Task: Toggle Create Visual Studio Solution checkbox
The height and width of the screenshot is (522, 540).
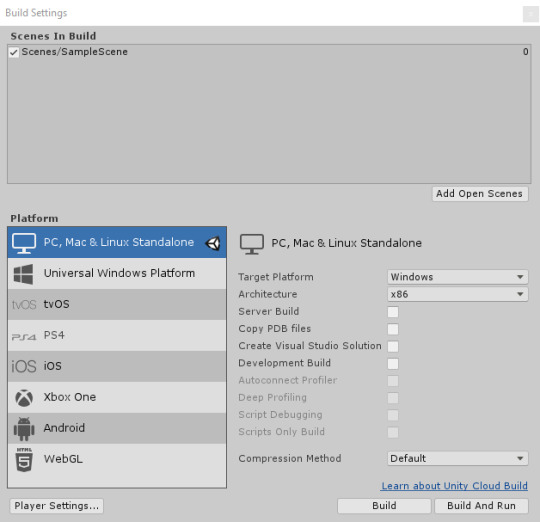Action: tap(393, 346)
